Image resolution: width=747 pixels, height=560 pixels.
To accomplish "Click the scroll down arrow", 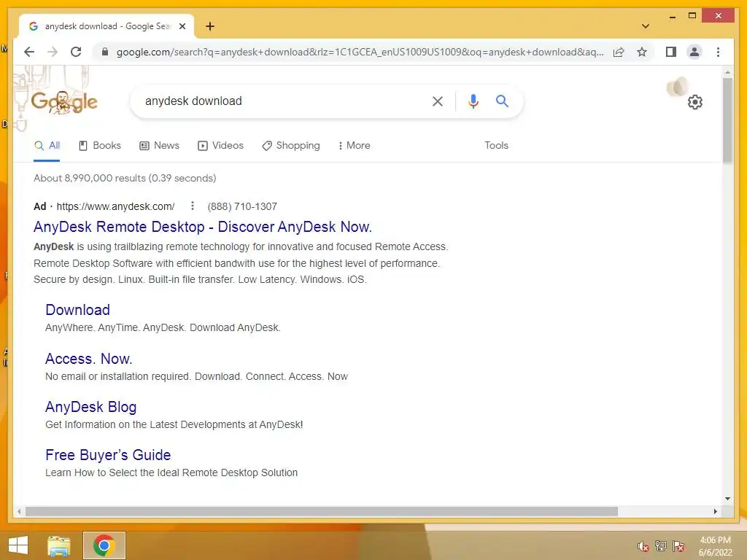I will click(727, 499).
